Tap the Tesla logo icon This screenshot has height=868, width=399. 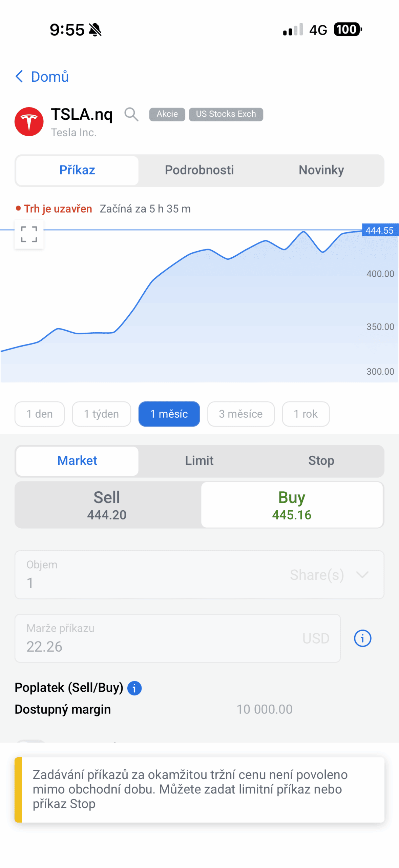pyautogui.click(x=29, y=122)
